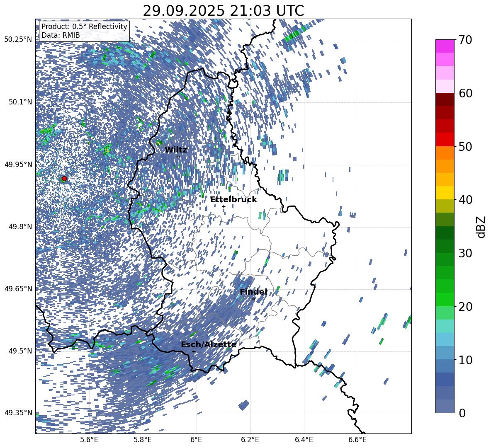Image resolution: width=491 pixels, height=448 pixels.
Task: Click the light green colorbar segment below 20
Action: coord(445,313)
